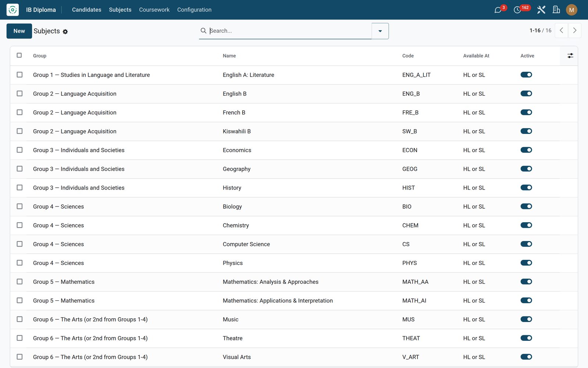Screen dimensions: 588x368
Task: Tick the checkbox for Visual Arts row
Action: pos(19,357)
